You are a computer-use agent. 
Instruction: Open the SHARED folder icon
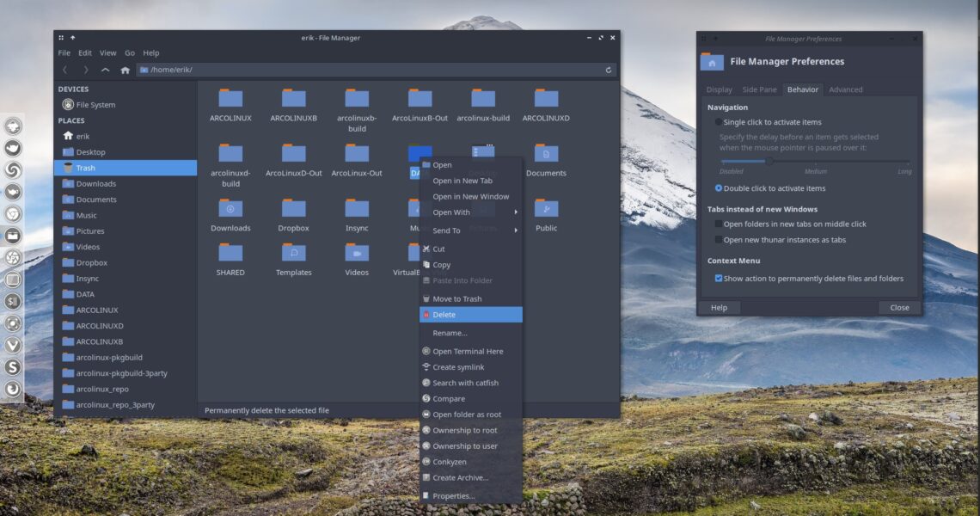tap(230, 253)
